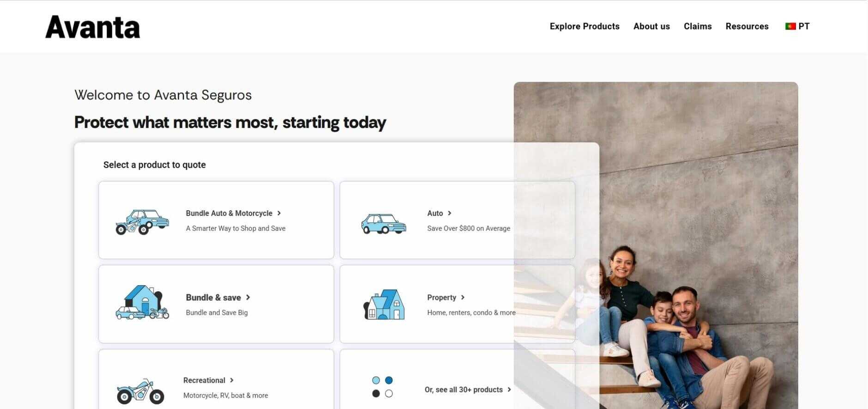Expand the chevron next to Auto
This screenshot has height=409, width=868.
point(450,213)
